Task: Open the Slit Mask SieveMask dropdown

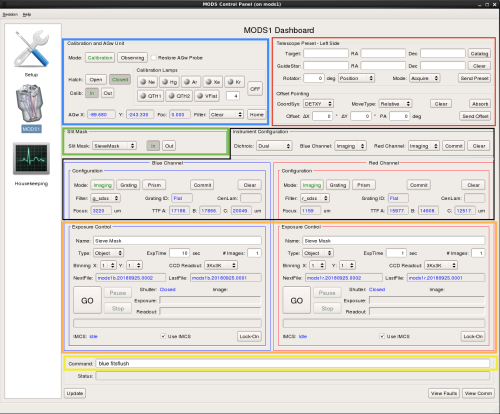Action: [x=114, y=146]
